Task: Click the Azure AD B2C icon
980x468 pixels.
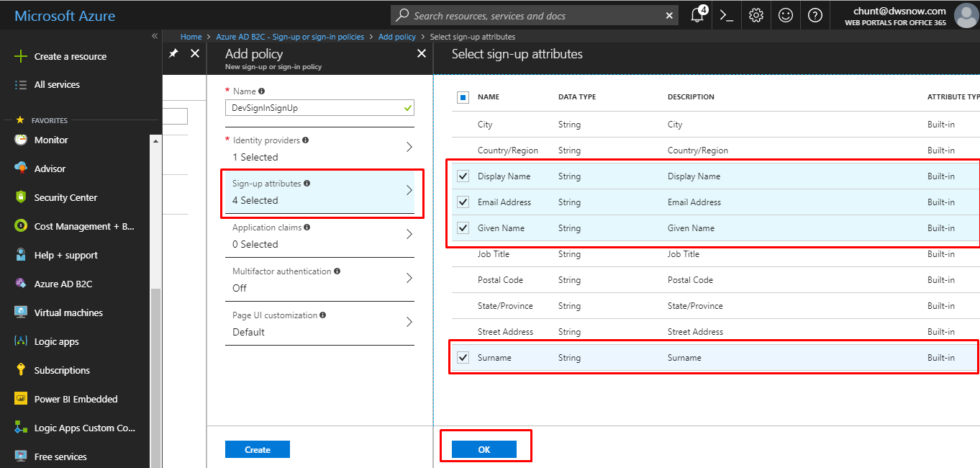Action: coord(21,284)
